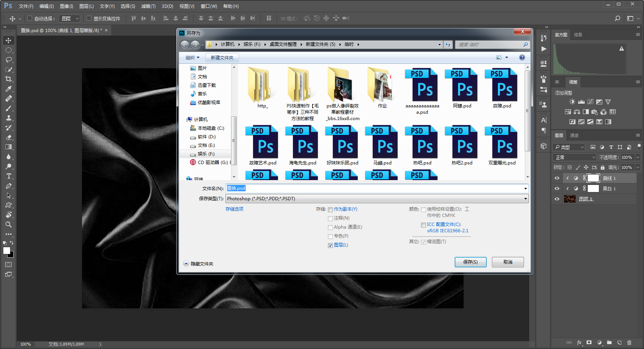The image size is (644, 349).
Task: Select the Eyedropper tool
Action: [x=9, y=89]
